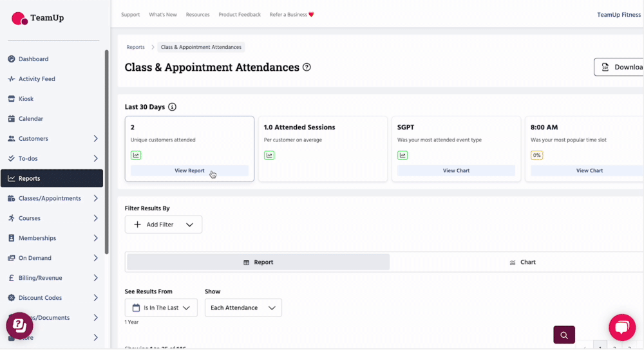Expand the Memberships sidebar section

point(95,238)
